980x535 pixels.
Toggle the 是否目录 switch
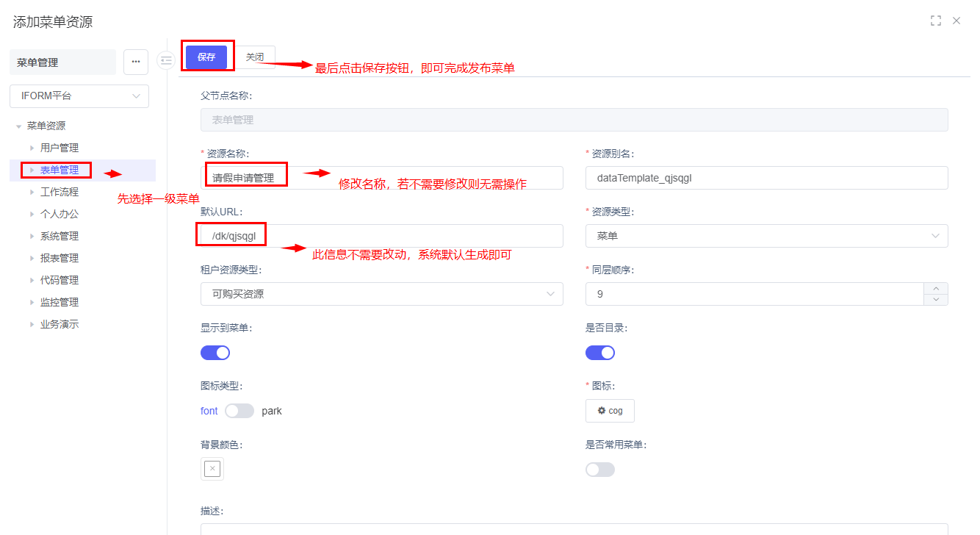(600, 353)
